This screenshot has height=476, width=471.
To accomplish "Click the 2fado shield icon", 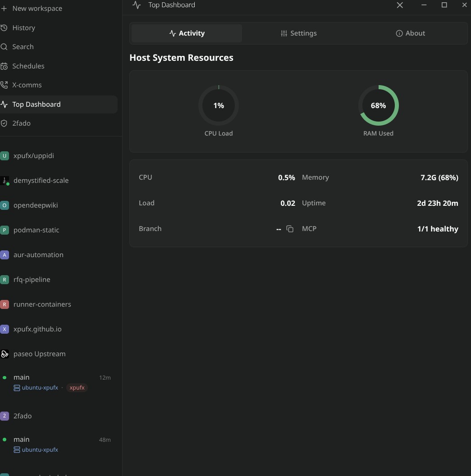I will click(4, 123).
